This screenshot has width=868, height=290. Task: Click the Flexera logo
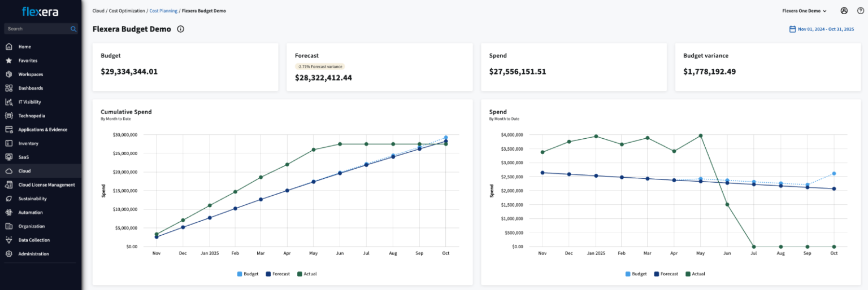pyautogui.click(x=40, y=11)
